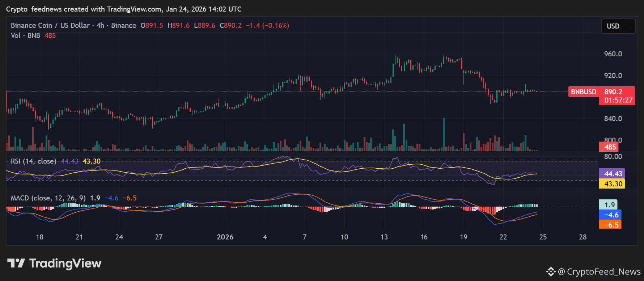Click the 80.00 RSI scale label

[613, 156]
